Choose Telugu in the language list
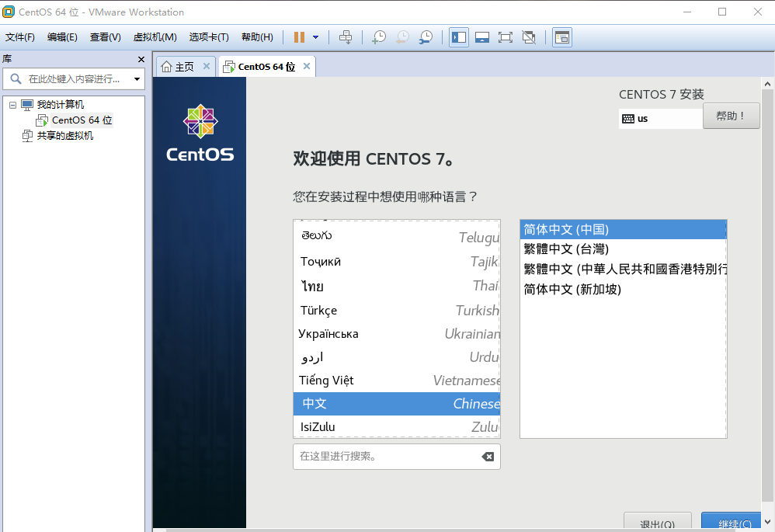The width and height of the screenshot is (775, 532). point(396,237)
